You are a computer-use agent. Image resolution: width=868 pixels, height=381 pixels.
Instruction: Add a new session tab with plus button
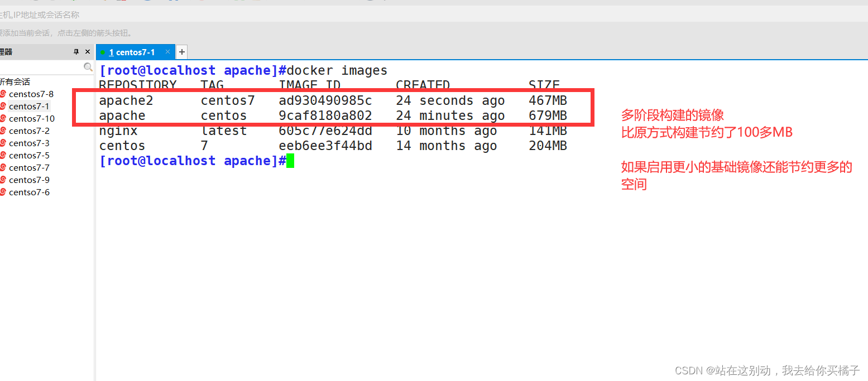(181, 52)
